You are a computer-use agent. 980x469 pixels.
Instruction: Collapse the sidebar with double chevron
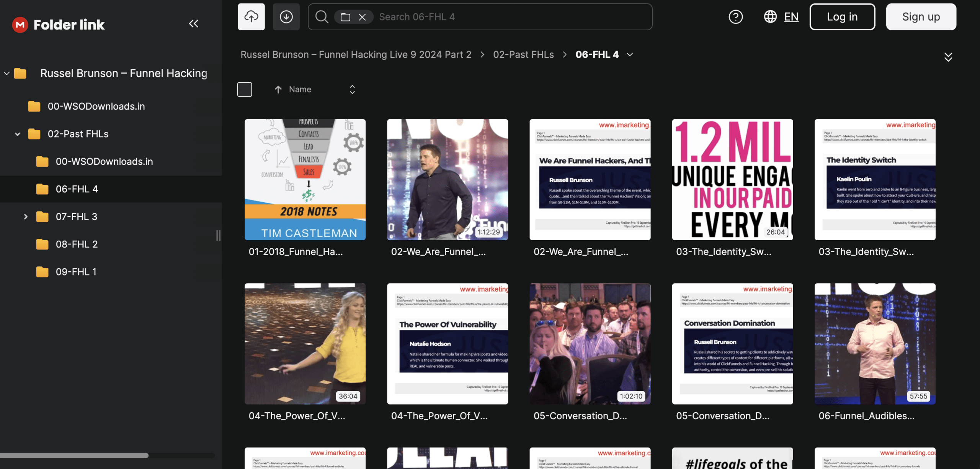194,24
